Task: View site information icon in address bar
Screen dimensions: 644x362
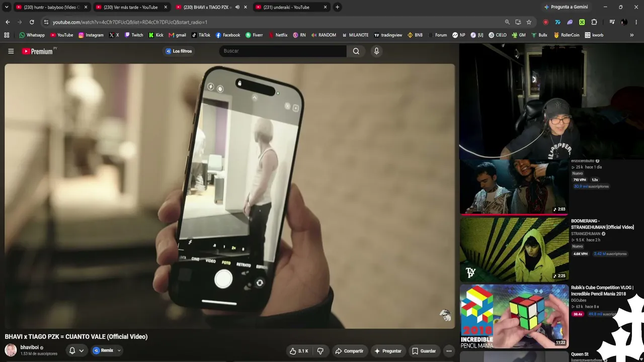Action: (x=46, y=22)
